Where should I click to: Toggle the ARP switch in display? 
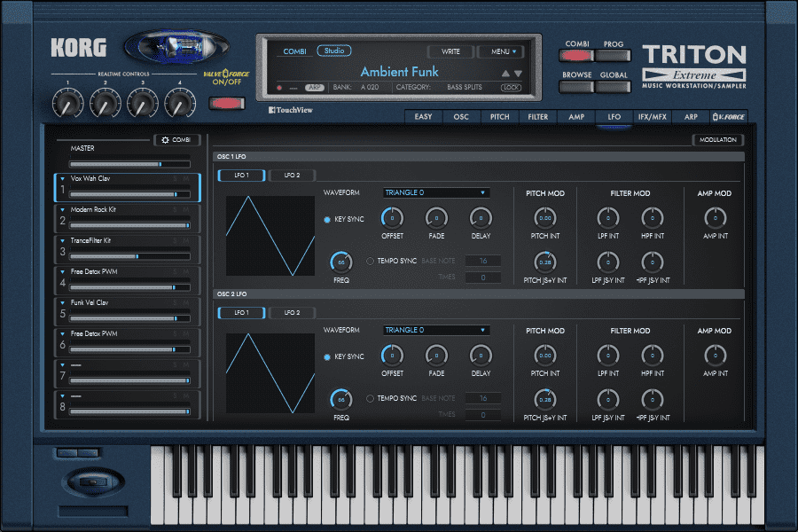pyautogui.click(x=315, y=88)
